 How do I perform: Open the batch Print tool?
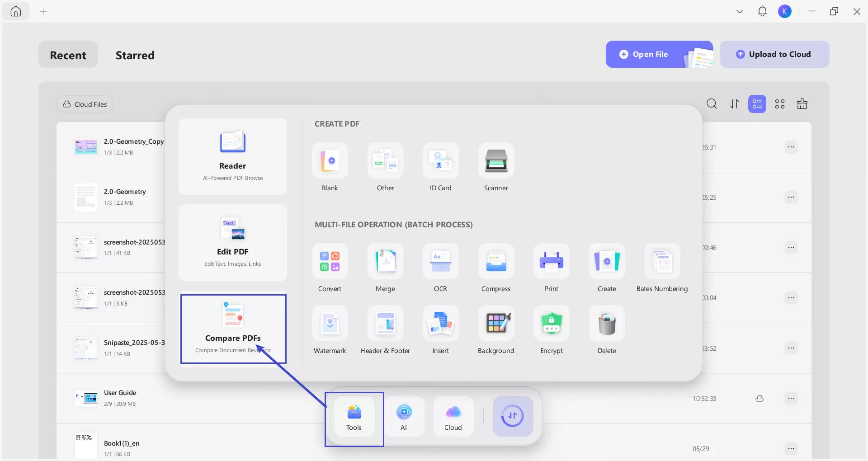(551, 262)
